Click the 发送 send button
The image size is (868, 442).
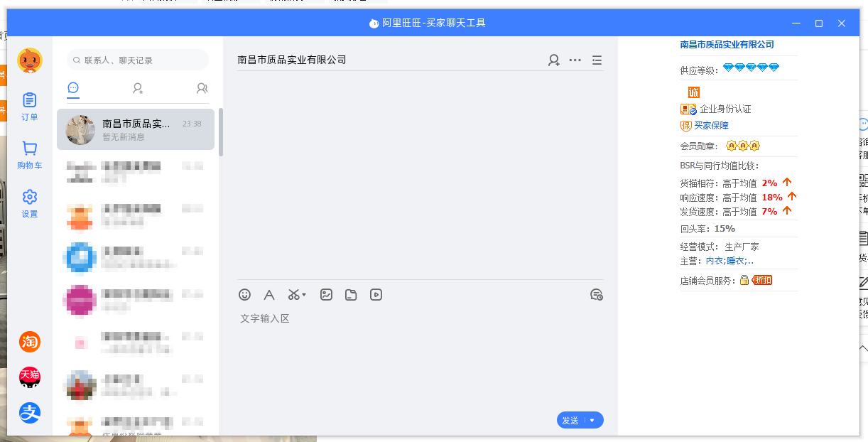570,420
